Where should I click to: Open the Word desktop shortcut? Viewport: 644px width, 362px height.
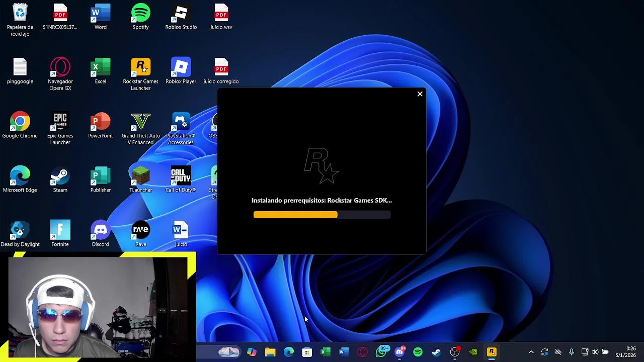(100, 17)
